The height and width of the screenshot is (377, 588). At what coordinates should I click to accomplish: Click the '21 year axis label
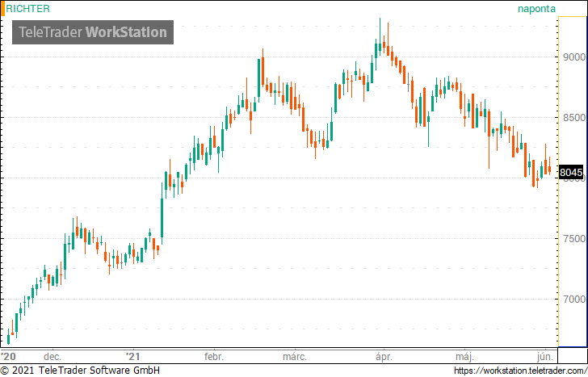134,356
